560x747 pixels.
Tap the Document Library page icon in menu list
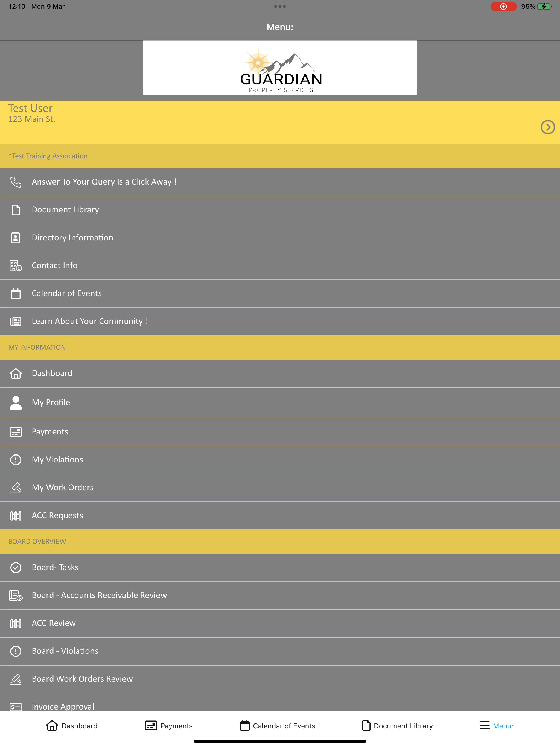coord(16,210)
